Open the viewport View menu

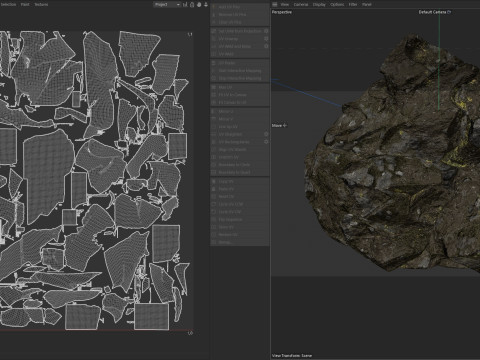point(284,4)
